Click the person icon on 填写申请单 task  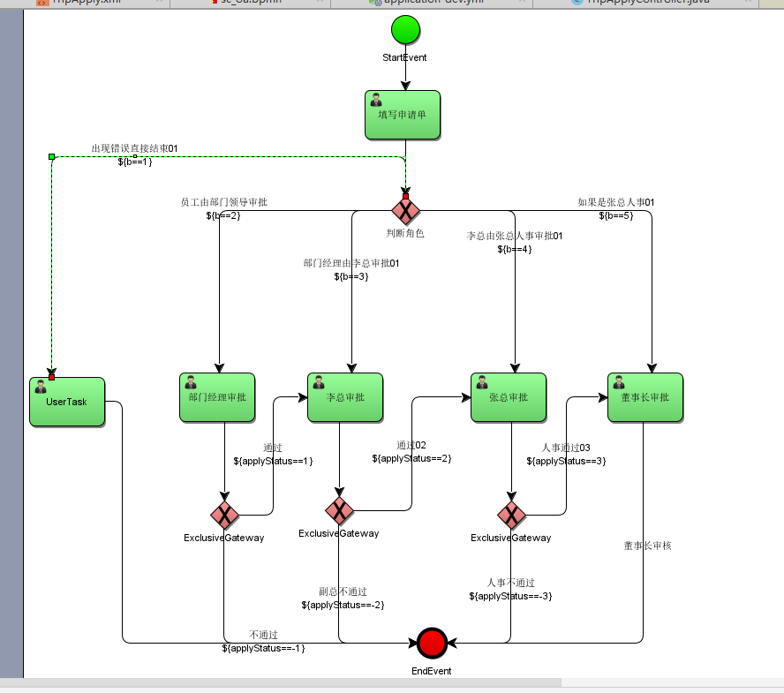[375, 100]
